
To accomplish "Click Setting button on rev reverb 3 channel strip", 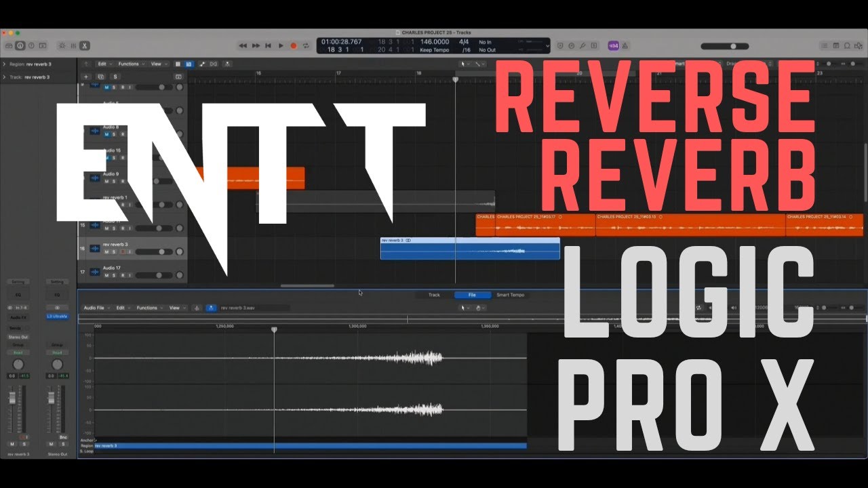I will pos(18,282).
